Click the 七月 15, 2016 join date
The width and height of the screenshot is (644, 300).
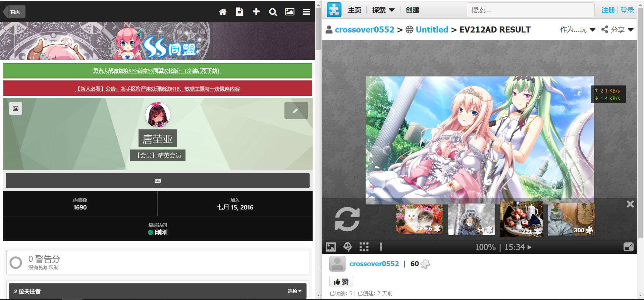pyautogui.click(x=235, y=207)
